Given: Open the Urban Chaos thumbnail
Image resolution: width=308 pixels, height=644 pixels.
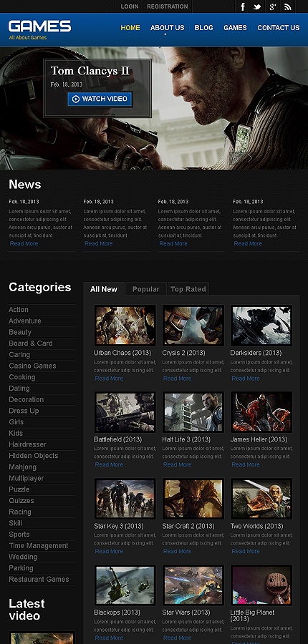Looking at the screenshot, I should [x=125, y=326].
